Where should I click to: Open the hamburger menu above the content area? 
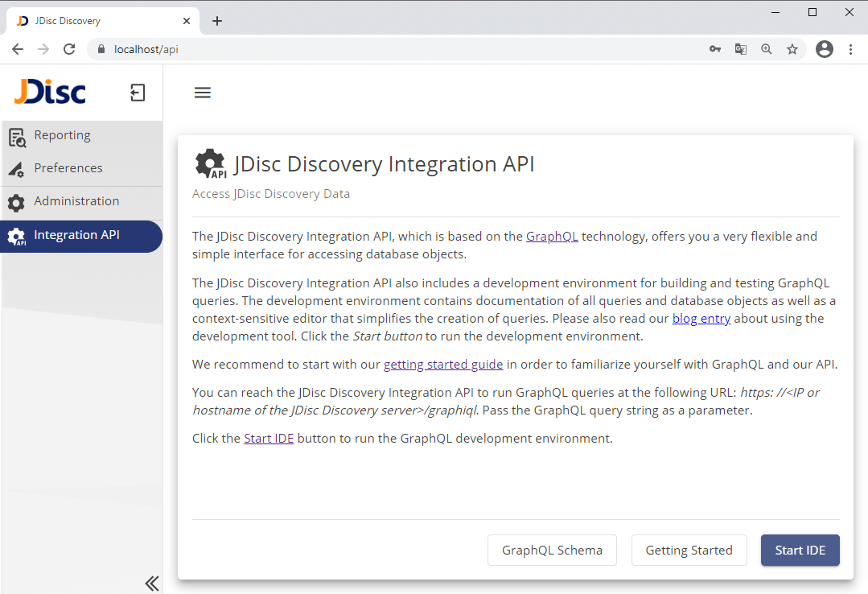(202, 92)
